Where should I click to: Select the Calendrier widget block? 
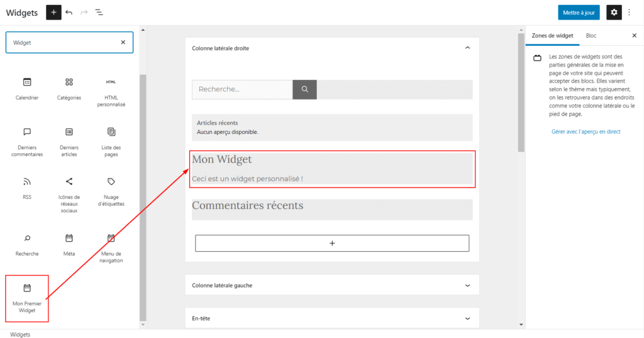point(27,89)
